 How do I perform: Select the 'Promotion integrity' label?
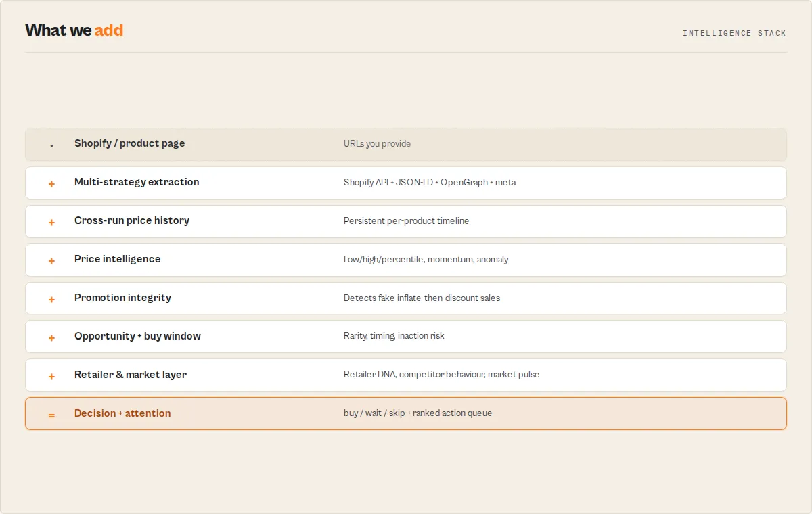coord(122,298)
